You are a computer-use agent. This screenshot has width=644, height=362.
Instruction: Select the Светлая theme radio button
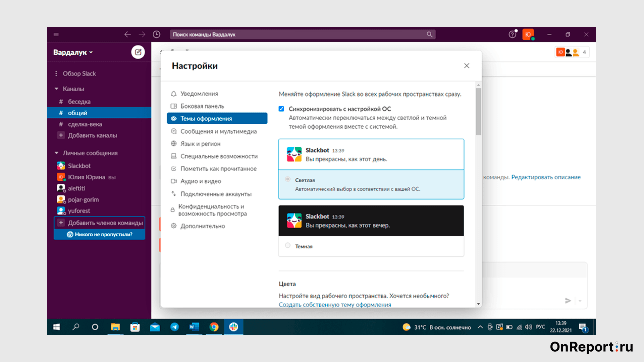pos(287,179)
